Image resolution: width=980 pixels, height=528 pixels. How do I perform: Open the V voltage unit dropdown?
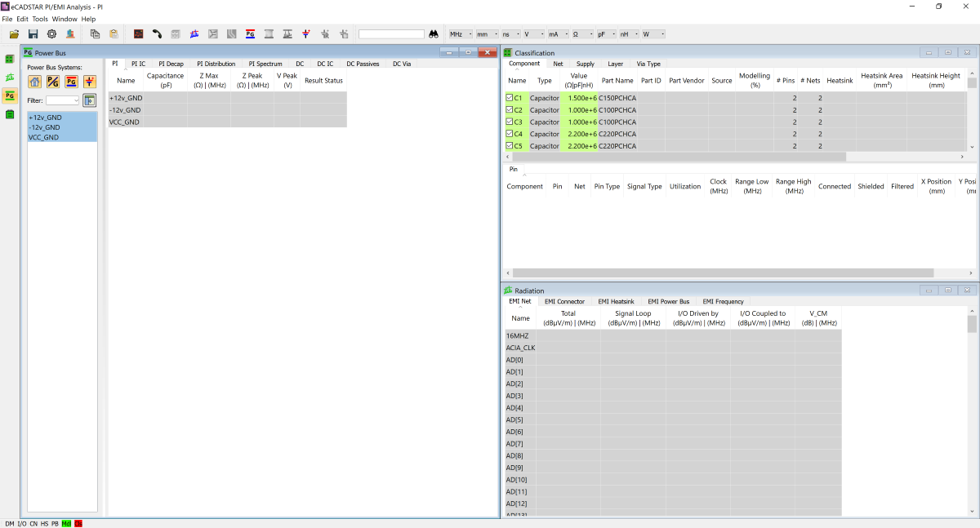pyautogui.click(x=533, y=34)
